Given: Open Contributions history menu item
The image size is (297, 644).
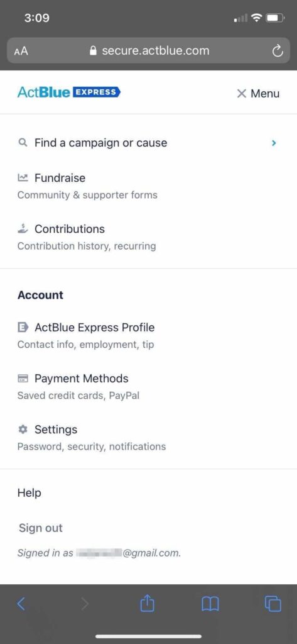Looking at the screenshot, I should coord(87,236).
